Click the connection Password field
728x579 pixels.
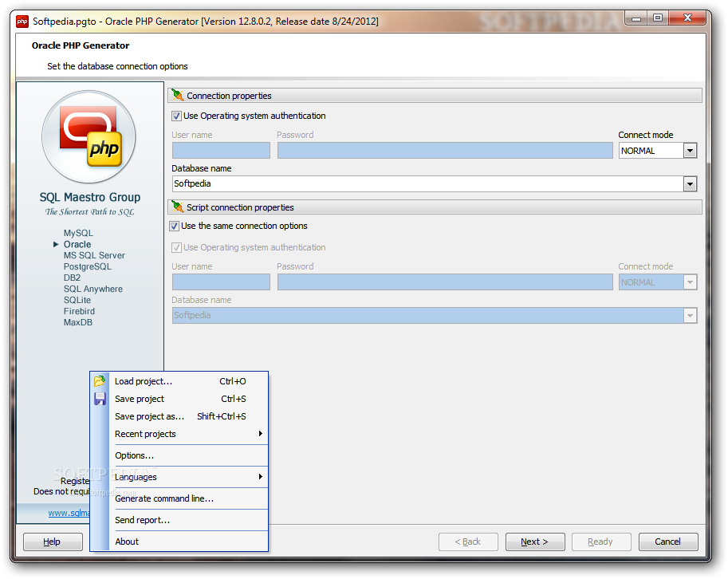pyautogui.click(x=445, y=151)
